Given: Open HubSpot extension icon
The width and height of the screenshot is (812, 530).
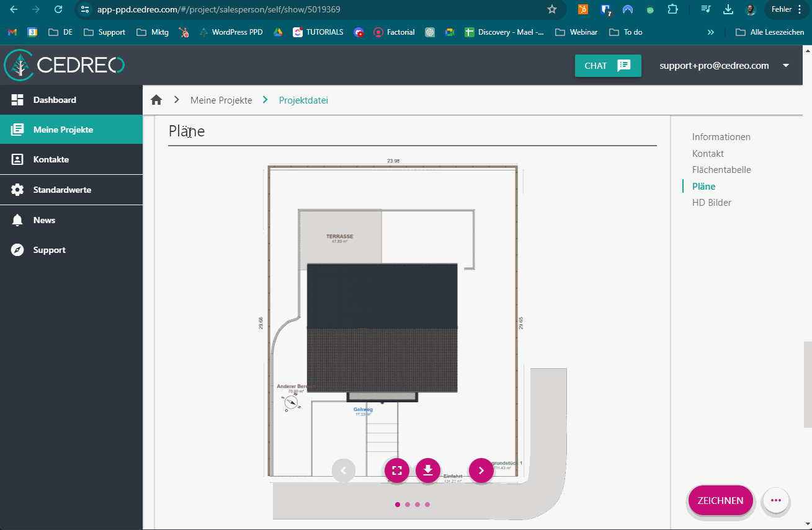Looking at the screenshot, I should point(583,9).
